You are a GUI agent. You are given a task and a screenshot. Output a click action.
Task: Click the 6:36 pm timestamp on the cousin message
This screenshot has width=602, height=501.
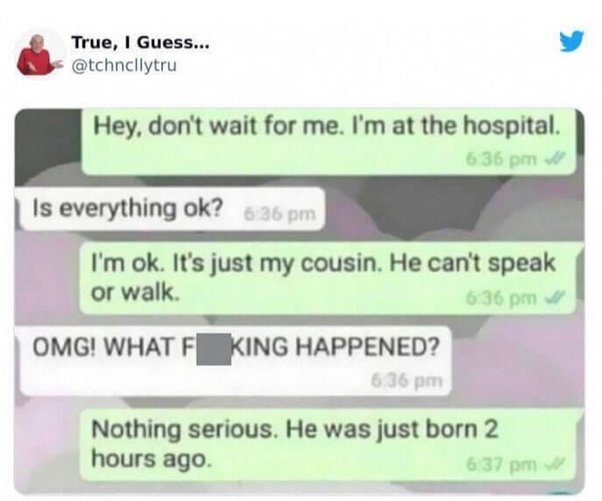click(x=501, y=298)
